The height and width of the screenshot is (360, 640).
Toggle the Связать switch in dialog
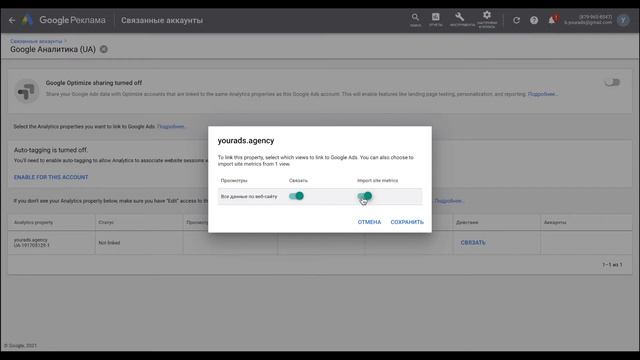tap(296, 196)
